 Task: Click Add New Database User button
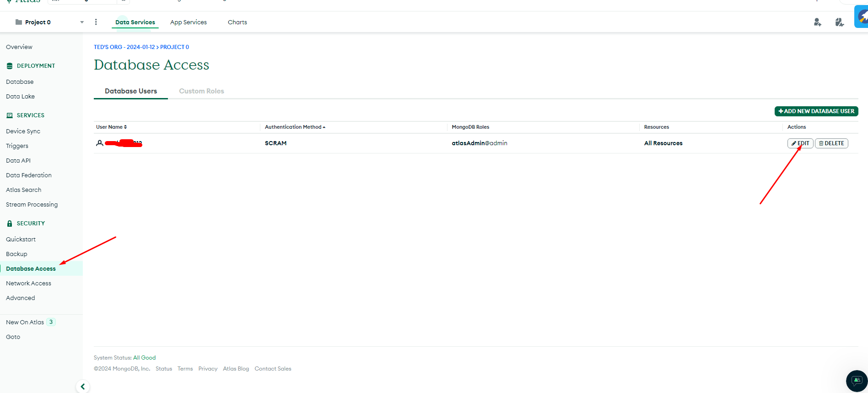coord(816,111)
